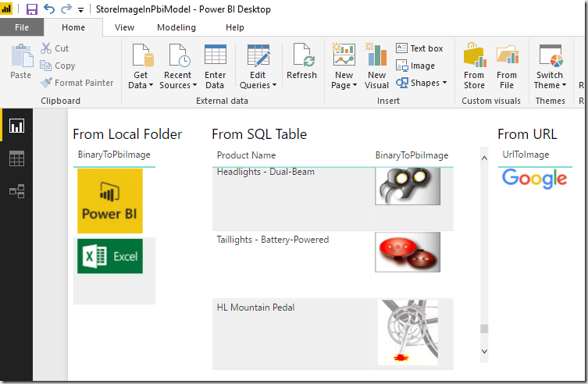The image size is (588, 384).
Task: Click BinaryToPbiImage header under Local Folder
Action: pos(114,155)
